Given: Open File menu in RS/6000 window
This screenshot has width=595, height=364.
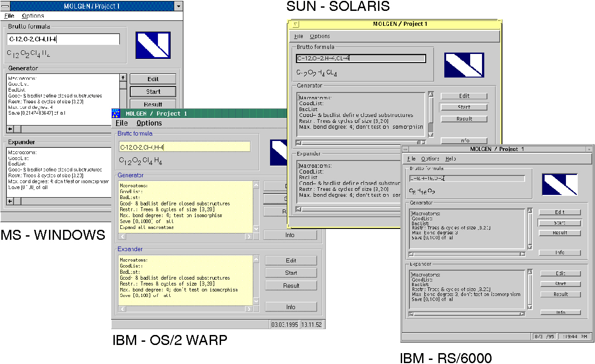Looking at the screenshot, I should click(x=411, y=159).
